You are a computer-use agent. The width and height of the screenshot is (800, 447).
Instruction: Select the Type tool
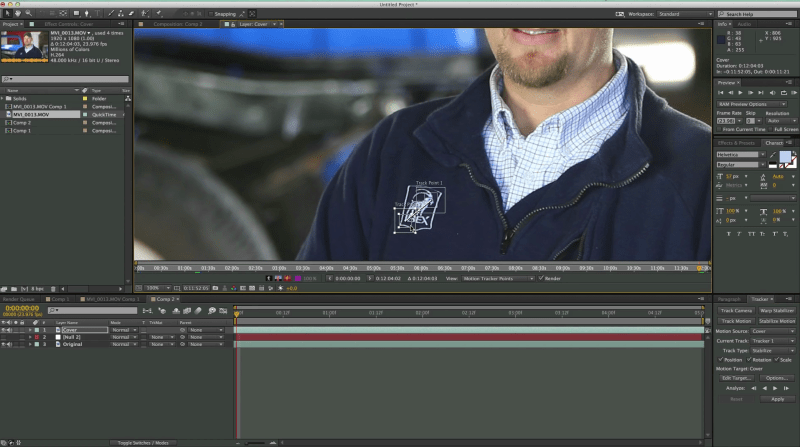point(97,13)
